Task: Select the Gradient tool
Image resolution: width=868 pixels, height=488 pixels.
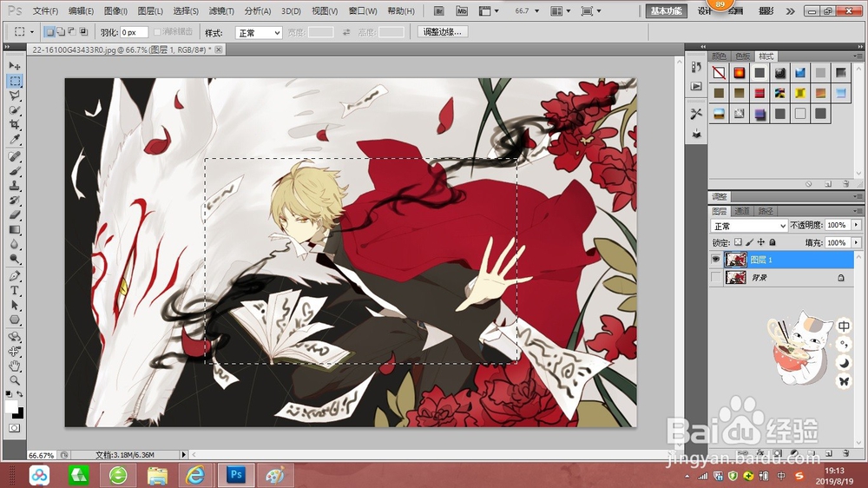Action: coord(15,229)
